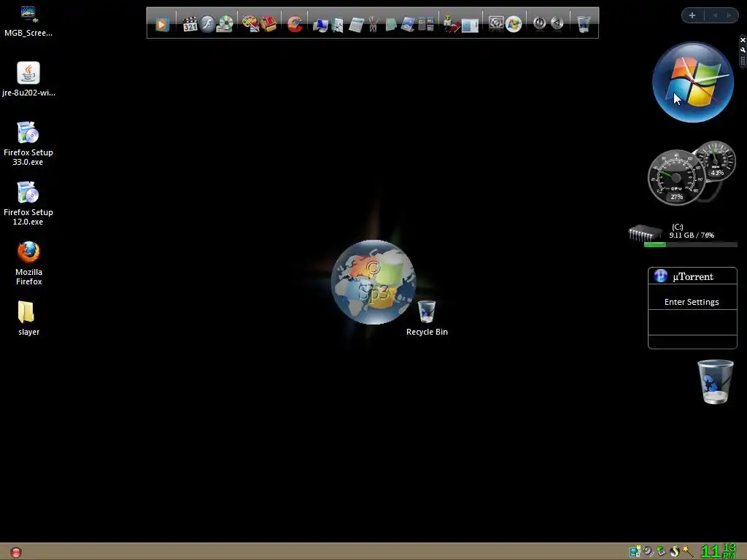Click the sidebar next page right arrow
The width and height of the screenshot is (747, 560).
pos(729,15)
